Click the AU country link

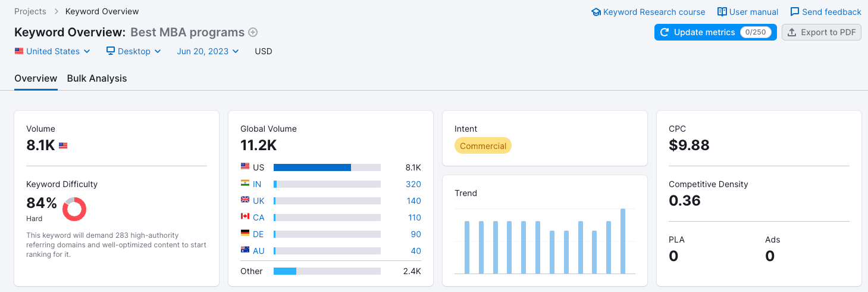[x=259, y=251]
